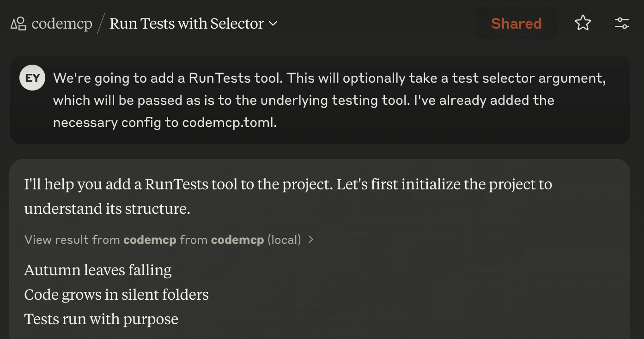Open the codemcp project from the breadcrumb

(x=61, y=24)
